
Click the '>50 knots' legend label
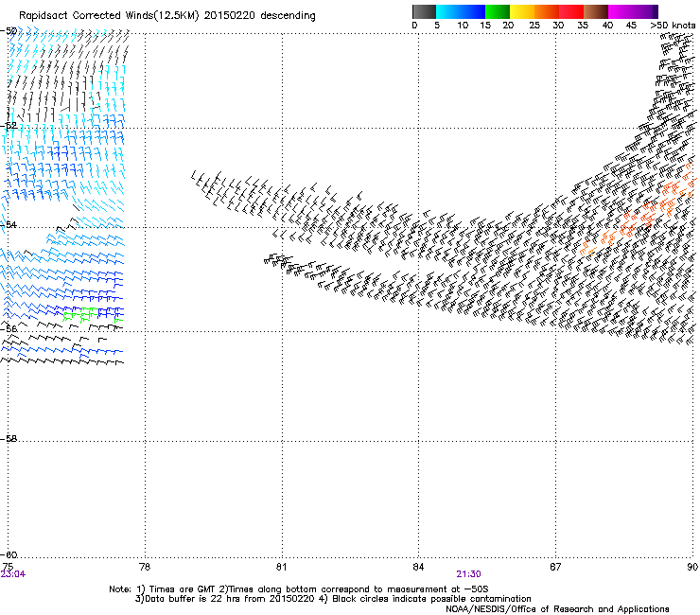point(673,26)
